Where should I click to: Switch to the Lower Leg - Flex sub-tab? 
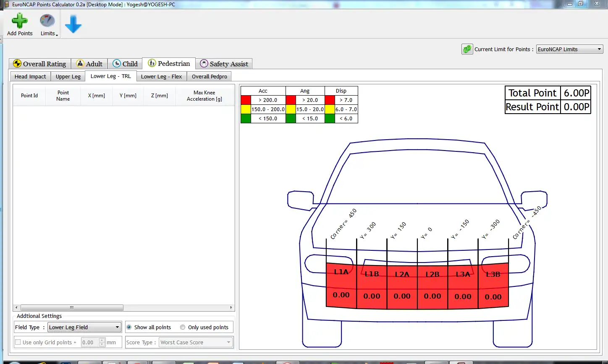[x=162, y=76]
